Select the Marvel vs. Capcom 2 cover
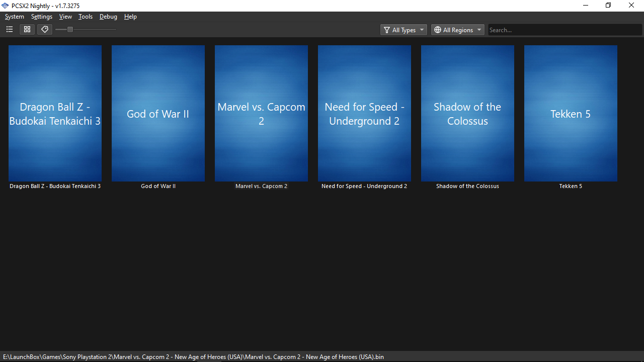644x362 pixels. 261,113
